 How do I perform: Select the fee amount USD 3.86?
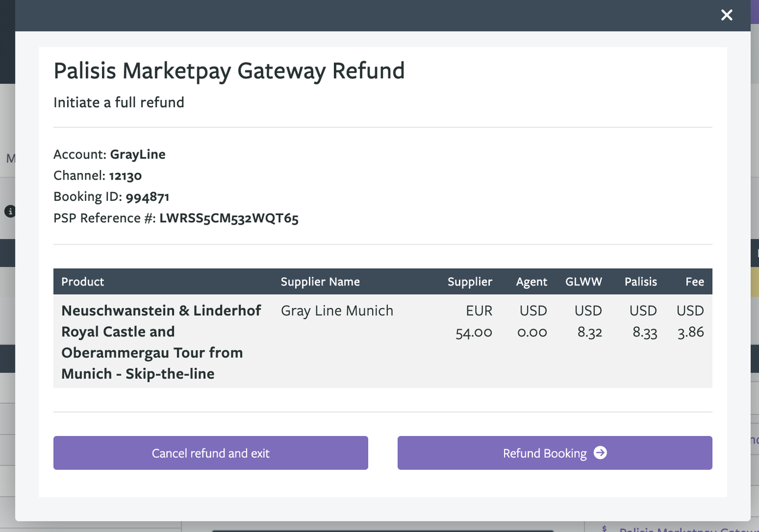690,322
